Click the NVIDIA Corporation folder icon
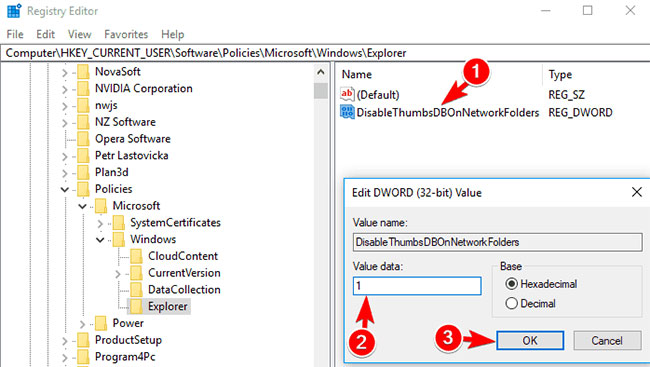This screenshot has height=367, width=650. point(83,88)
